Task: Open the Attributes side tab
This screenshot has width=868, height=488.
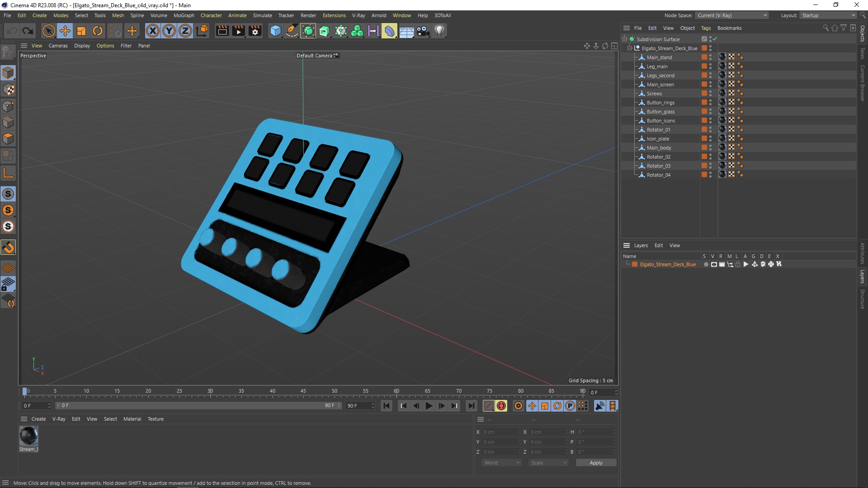Action: coord(863,253)
